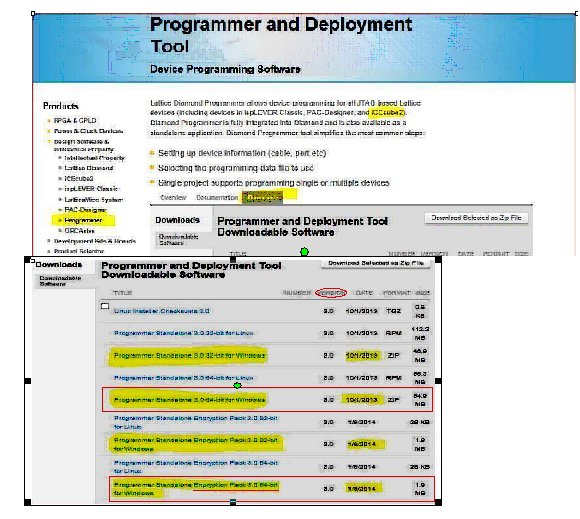Viewport: 580px width, 519px height.
Task: Download Programmer Standalone 3.0 32-bit for Linux
Action: click(x=184, y=333)
